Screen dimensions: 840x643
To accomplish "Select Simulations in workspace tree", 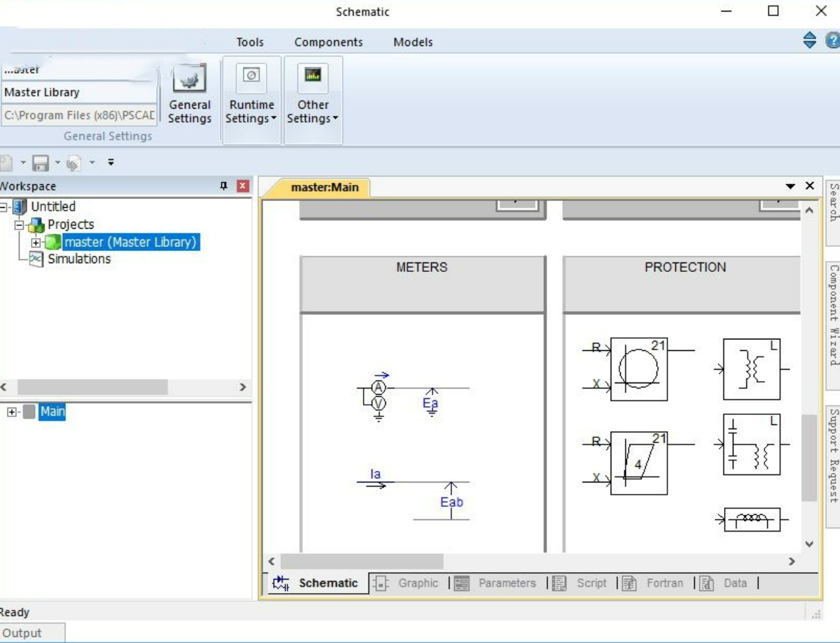I will [x=79, y=259].
